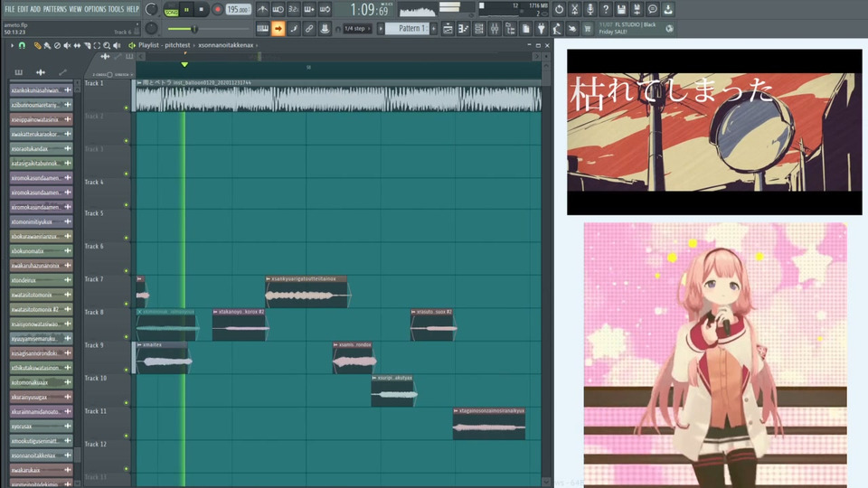868x488 pixels.
Task: Stop playback with the stop button
Action: 202,9
